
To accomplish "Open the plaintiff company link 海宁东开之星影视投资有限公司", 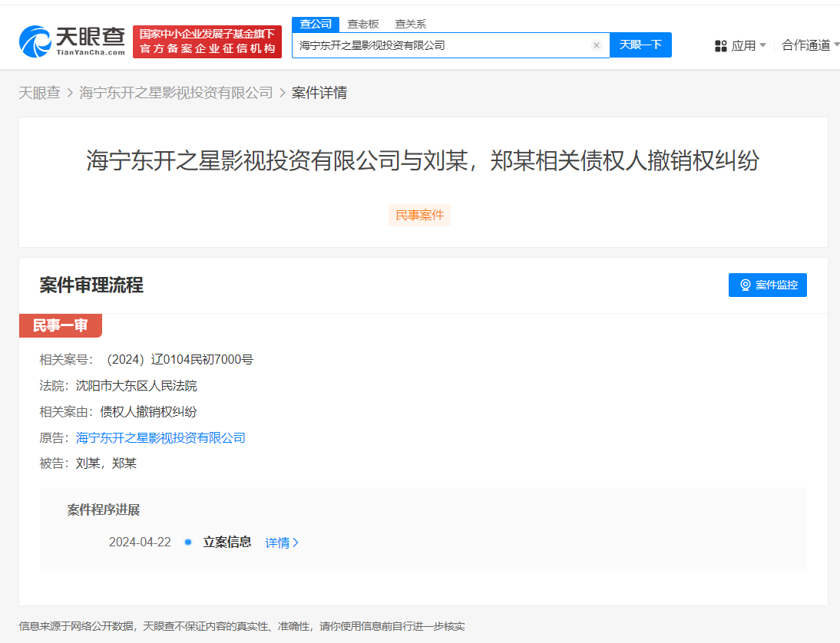I will coord(160,437).
